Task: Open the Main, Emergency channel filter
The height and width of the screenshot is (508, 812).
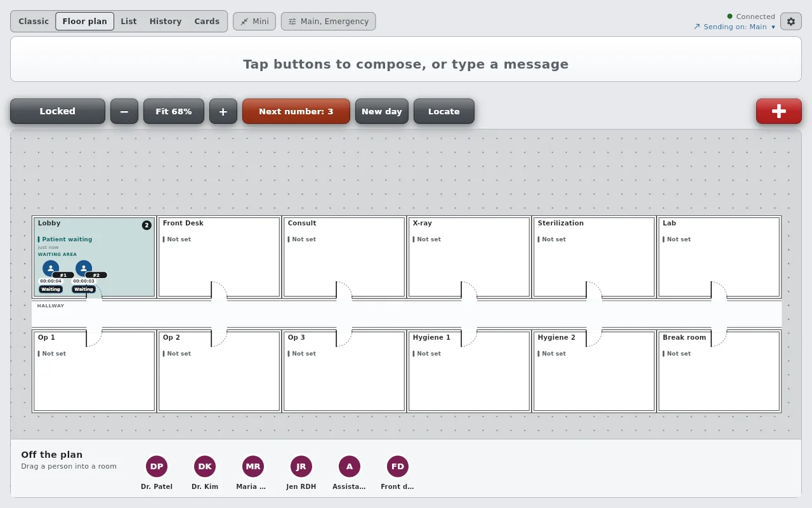Action: (329, 22)
